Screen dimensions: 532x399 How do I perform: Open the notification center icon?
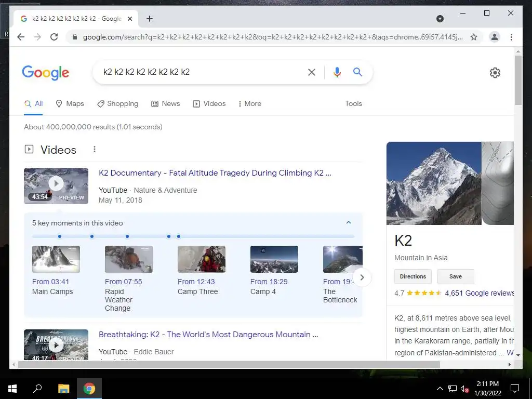[515, 389]
